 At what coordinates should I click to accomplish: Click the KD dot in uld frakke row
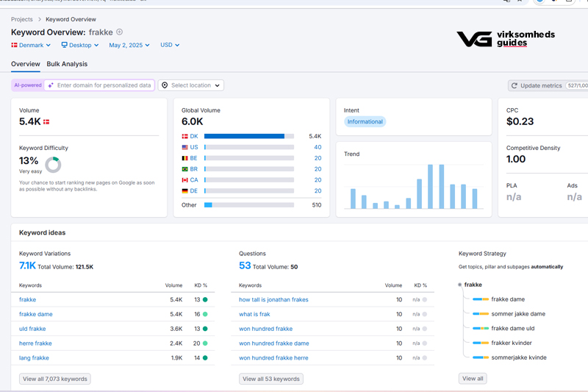click(x=205, y=329)
